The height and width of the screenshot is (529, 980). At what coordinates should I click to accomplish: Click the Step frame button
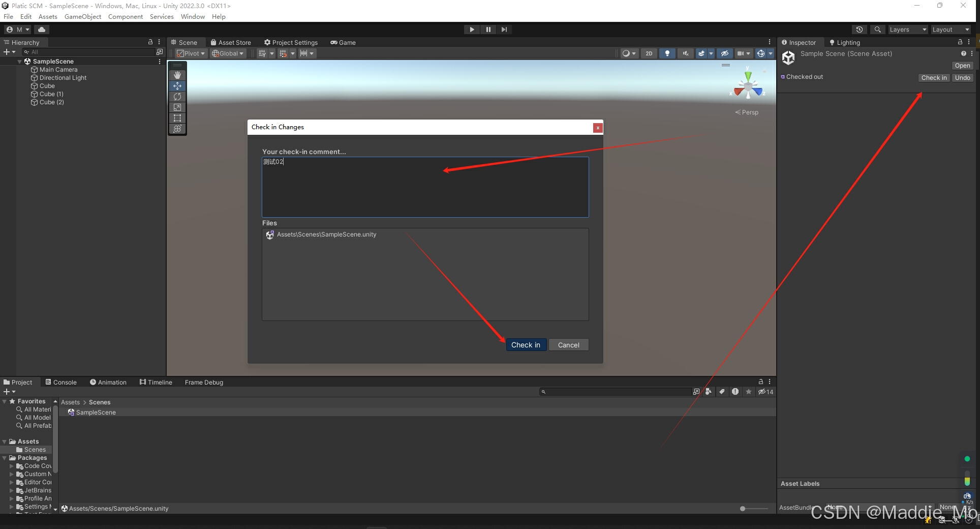[x=504, y=30]
